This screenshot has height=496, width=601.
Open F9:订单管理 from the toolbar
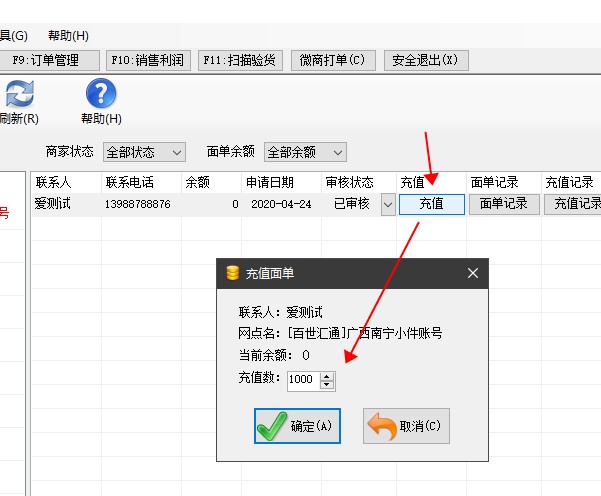coord(50,60)
